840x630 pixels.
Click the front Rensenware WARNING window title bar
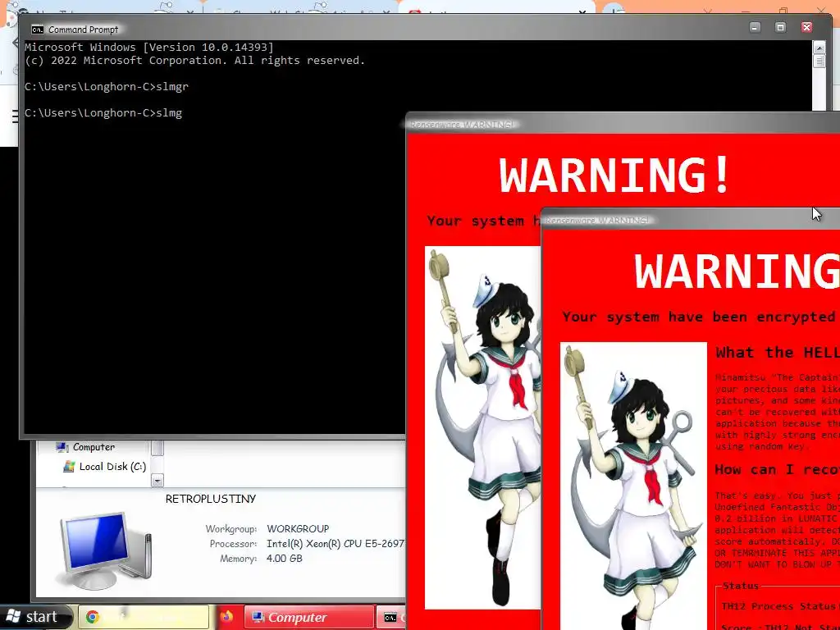[x=691, y=220]
